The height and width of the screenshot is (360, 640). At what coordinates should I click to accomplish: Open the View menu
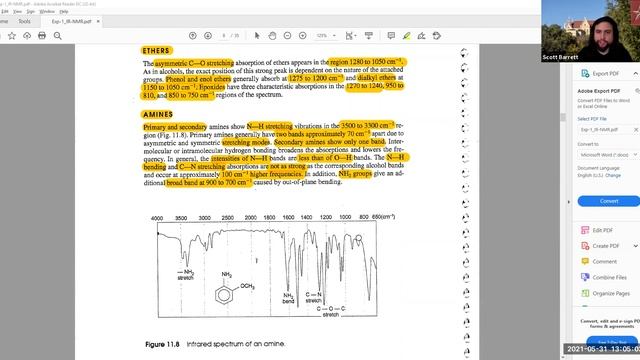(x=18, y=12)
